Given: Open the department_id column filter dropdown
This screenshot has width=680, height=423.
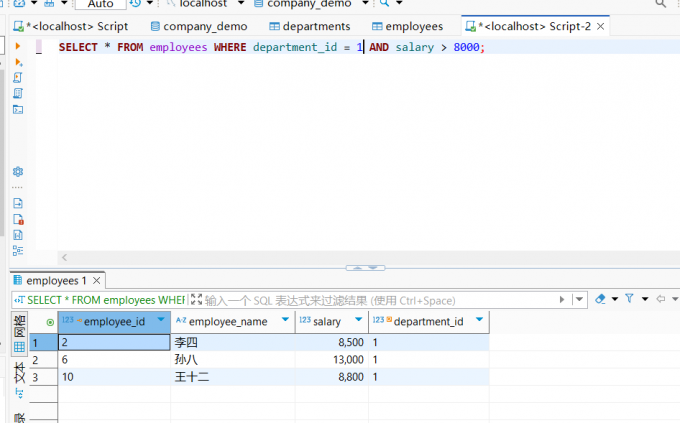Looking at the screenshot, I should click(x=479, y=320).
